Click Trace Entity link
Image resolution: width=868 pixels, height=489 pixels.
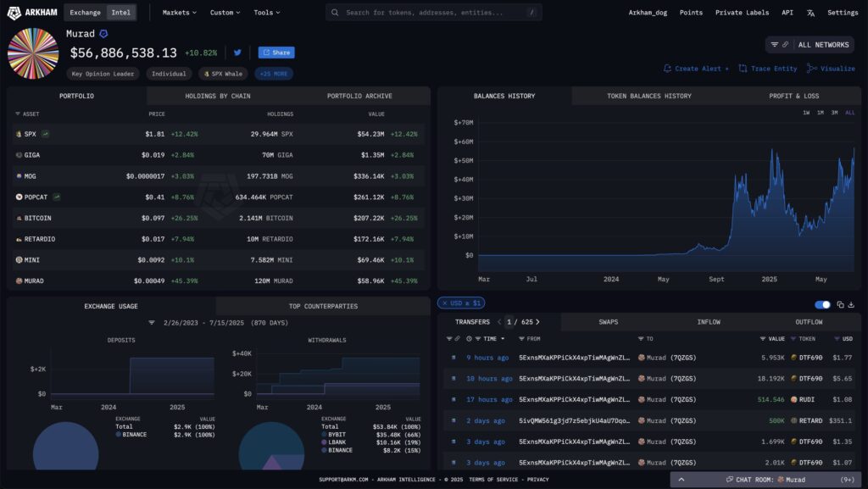tap(768, 69)
